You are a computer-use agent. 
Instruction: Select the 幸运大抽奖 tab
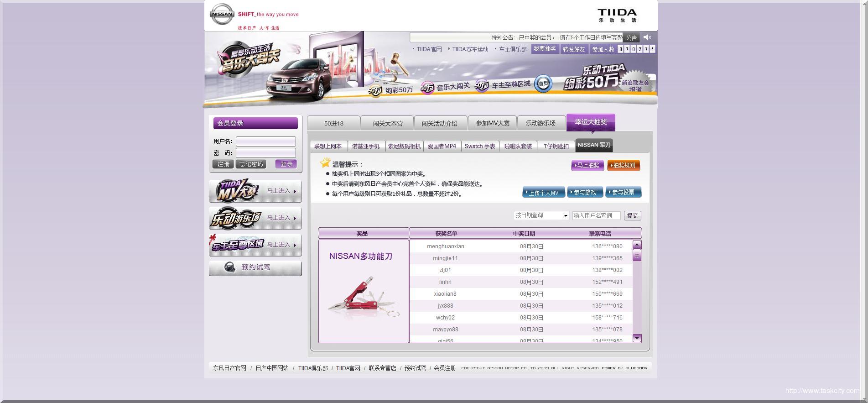[591, 122]
